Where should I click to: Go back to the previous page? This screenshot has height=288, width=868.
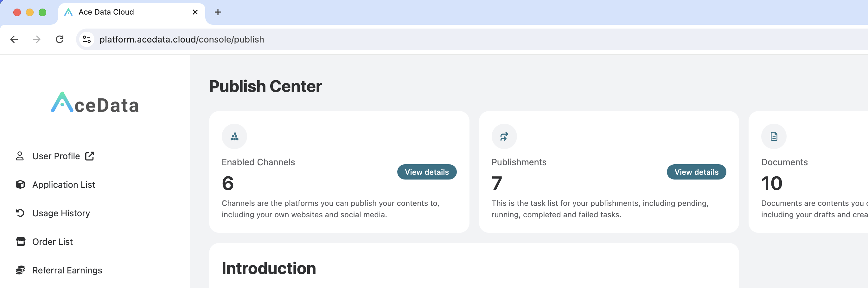(x=14, y=39)
